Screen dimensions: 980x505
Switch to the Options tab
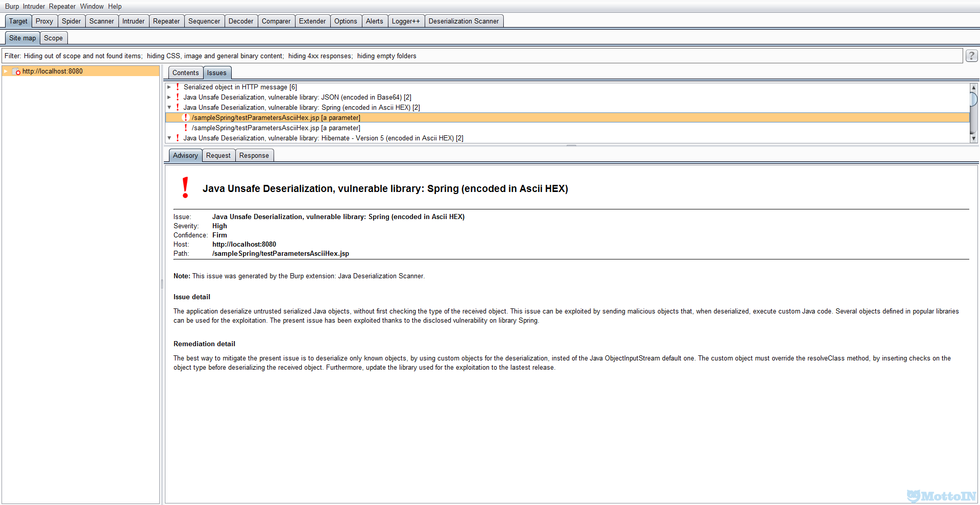click(346, 21)
